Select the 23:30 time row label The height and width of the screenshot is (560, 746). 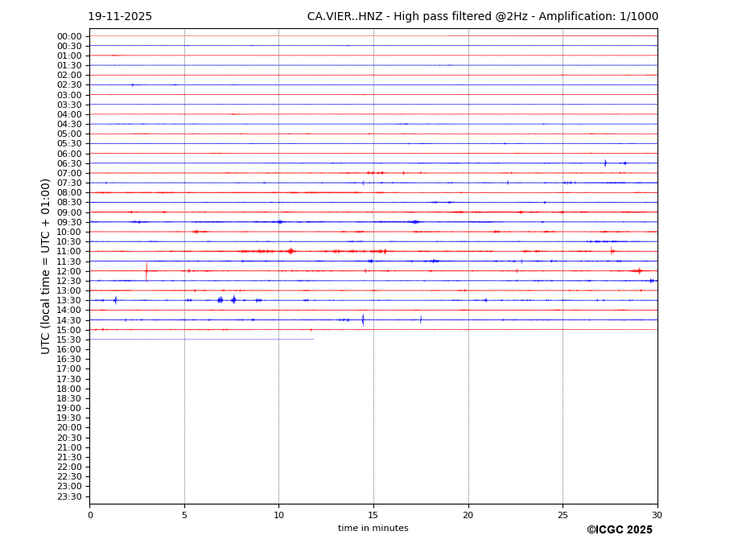point(69,496)
